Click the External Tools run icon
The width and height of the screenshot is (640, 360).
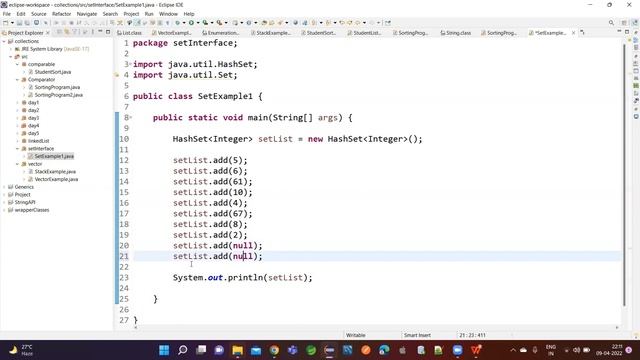coord(220,23)
